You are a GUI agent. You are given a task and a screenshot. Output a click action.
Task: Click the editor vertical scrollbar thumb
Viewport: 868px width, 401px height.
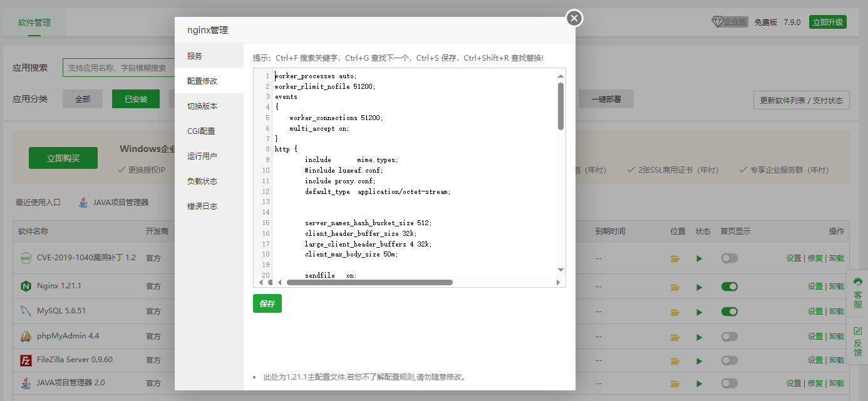pyautogui.click(x=561, y=106)
